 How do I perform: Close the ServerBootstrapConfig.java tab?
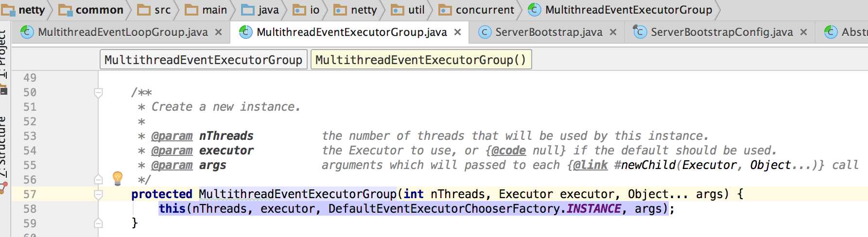tap(803, 32)
